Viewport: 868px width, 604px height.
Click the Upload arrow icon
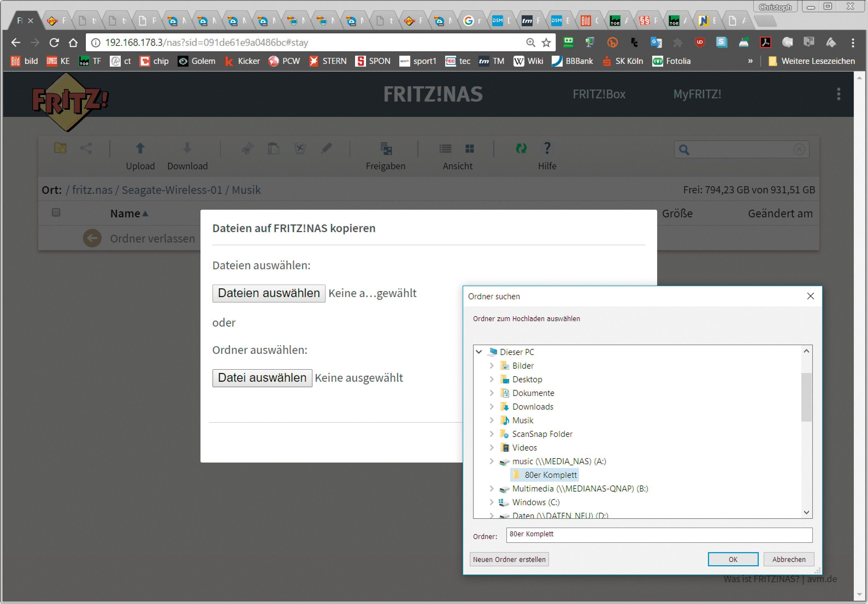click(x=140, y=148)
